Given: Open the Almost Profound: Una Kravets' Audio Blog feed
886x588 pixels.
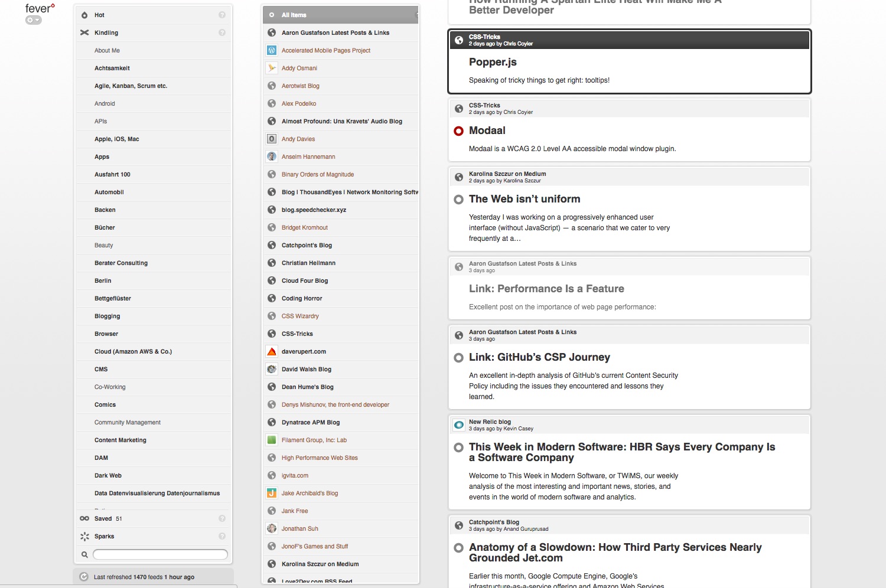Looking at the screenshot, I should coord(340,121).
